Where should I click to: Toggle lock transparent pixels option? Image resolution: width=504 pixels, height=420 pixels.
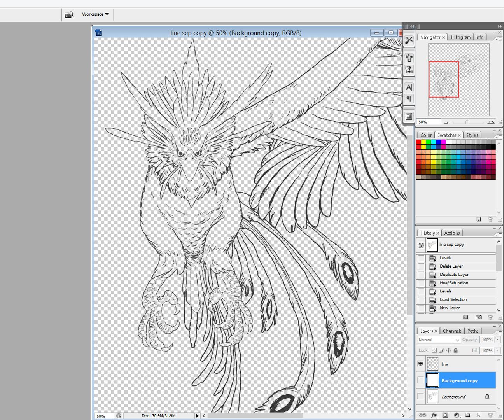coord(434,350)
